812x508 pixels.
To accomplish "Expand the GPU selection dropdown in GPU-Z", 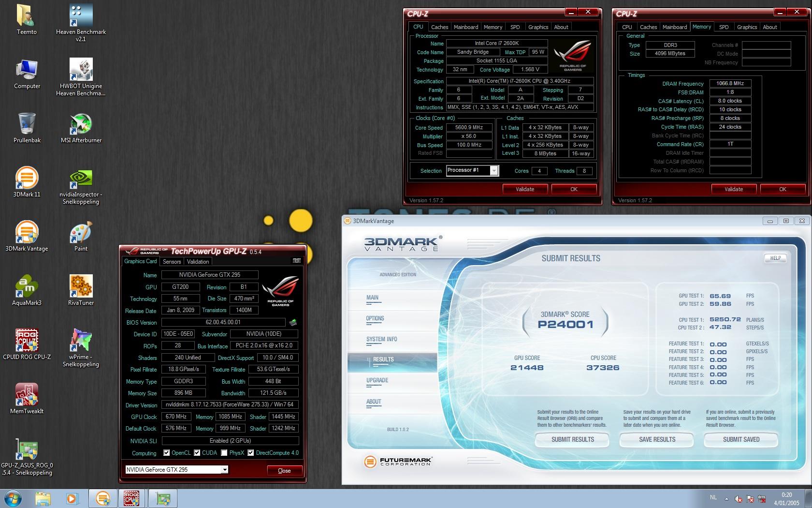I will 224,470.
